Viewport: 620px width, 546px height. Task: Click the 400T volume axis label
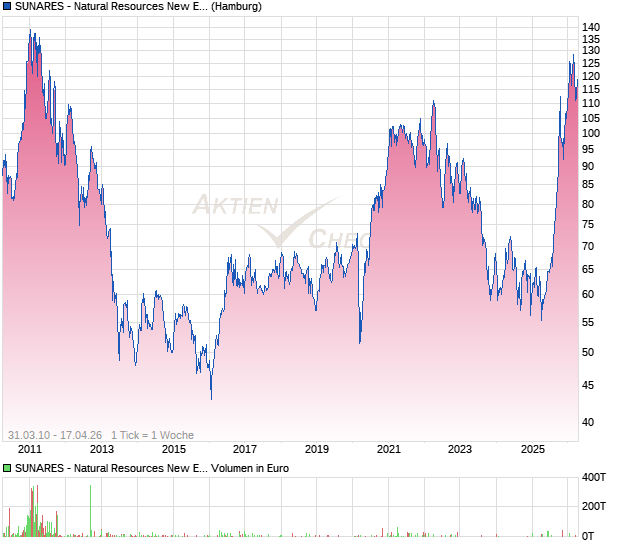(594, 477)
